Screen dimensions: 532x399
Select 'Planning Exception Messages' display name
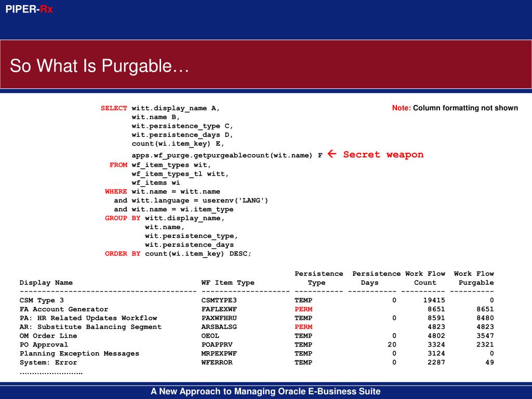[x=79, y=353]
